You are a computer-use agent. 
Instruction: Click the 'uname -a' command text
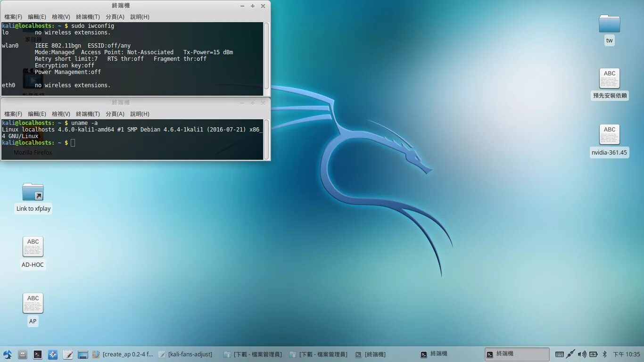pyautogui.click(x=84, y=123)
